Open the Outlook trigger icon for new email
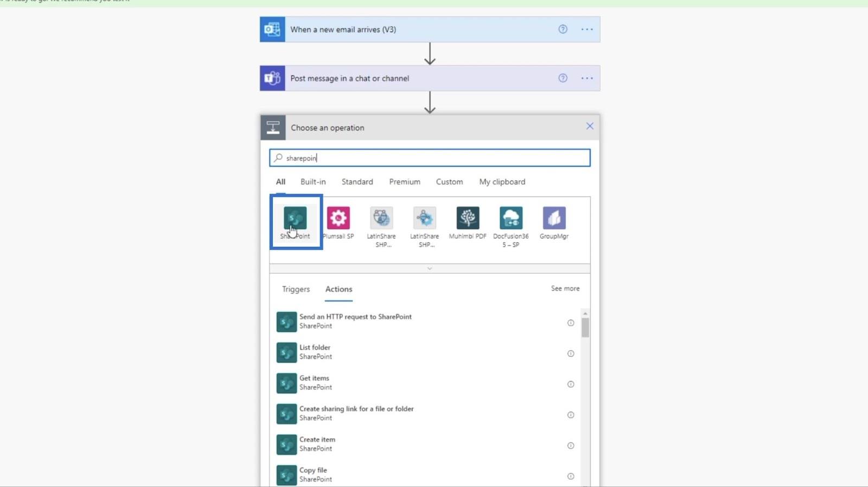 click(272, 29)
